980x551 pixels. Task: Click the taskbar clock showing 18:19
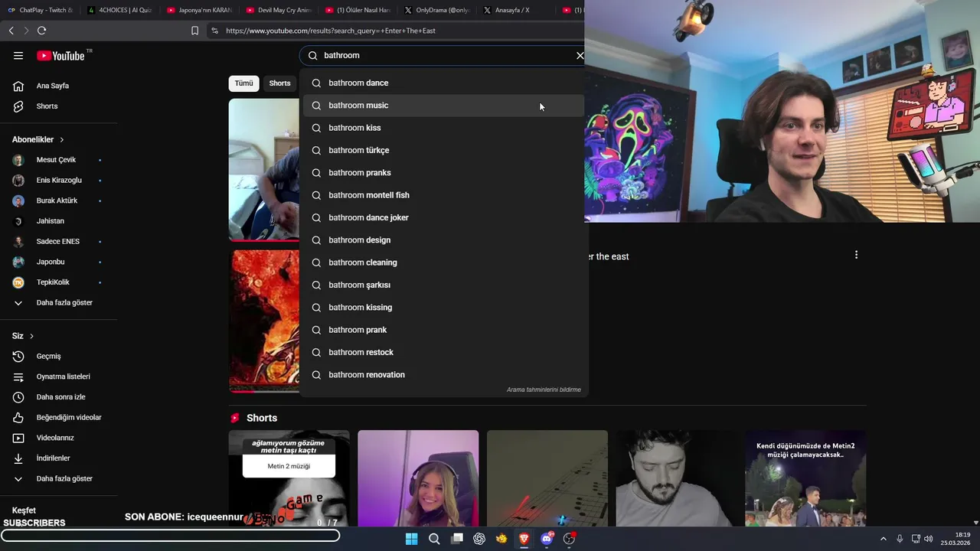[x=955, y=539]
